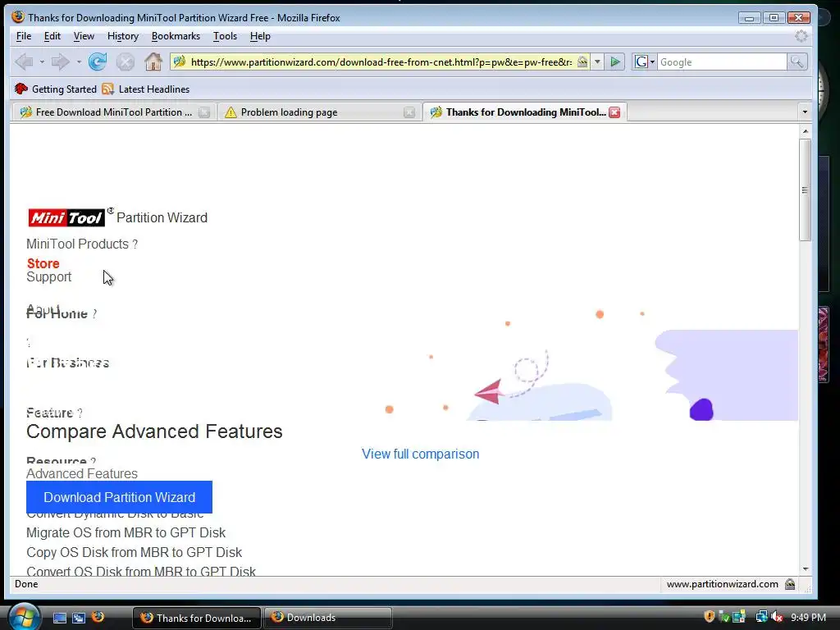Click the Stop loading button
Image resolution: width=840 pixels, height=630 pixels.
(126, 62)
